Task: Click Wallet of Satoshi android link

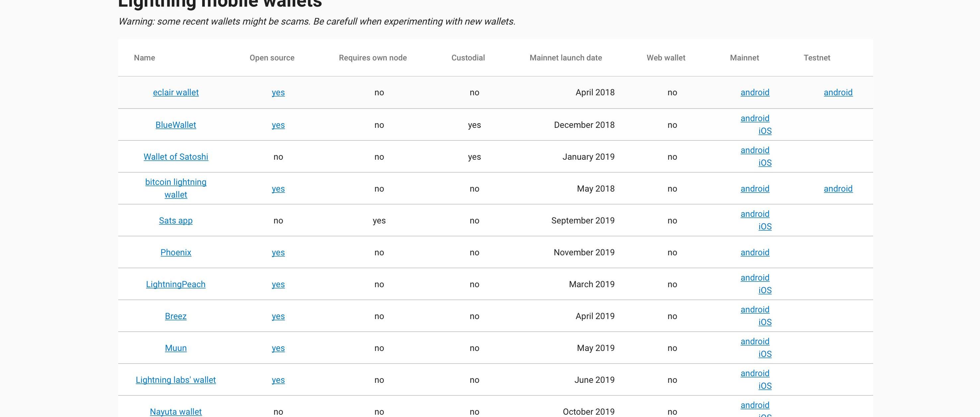Action: point(754,150)
